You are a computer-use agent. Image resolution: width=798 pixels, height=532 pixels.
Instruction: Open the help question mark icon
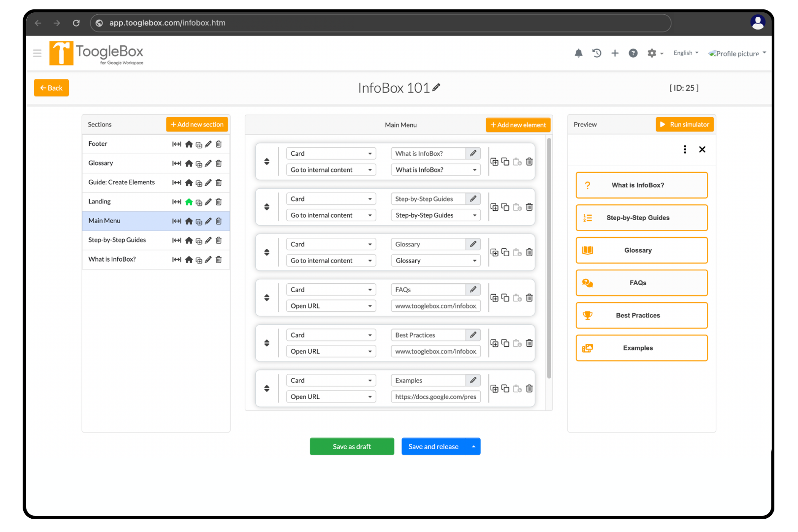tap(633, 53)
